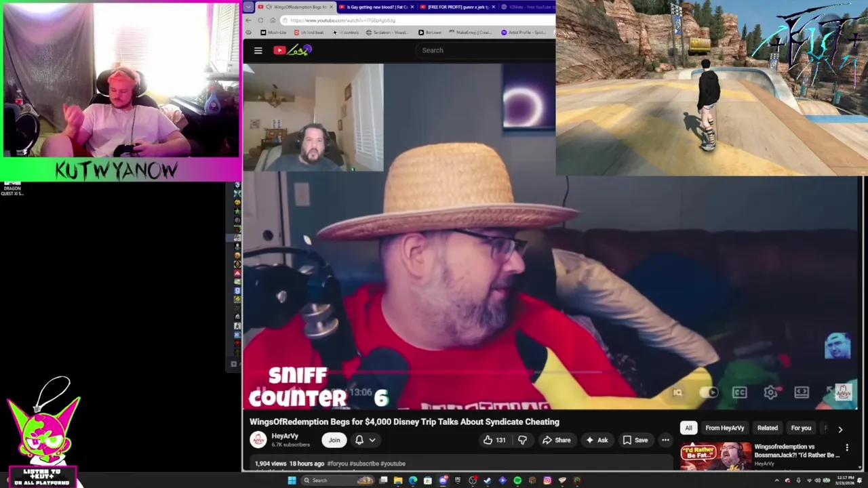Toggle the video autoplay switch

(x=708, y=392)
